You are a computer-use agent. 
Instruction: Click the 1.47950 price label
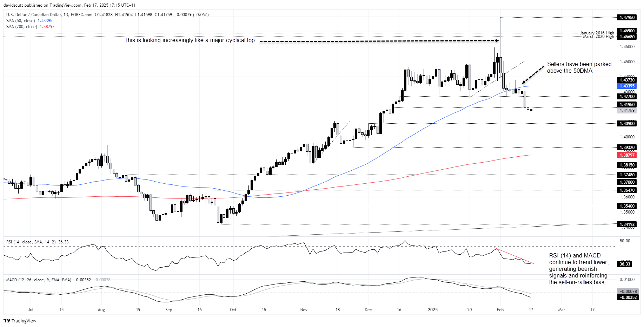pos(627,18)
